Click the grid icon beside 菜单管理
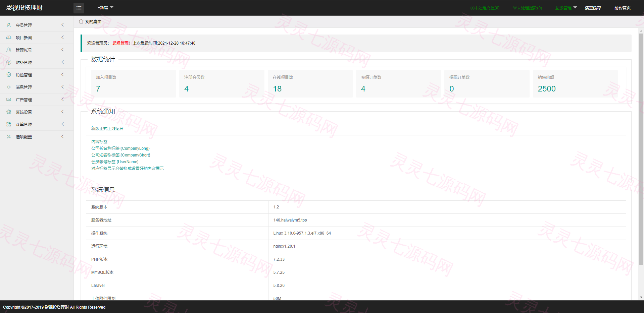This screenshot has height=313, width=644. pyautogui.click(x=9, y=124)
